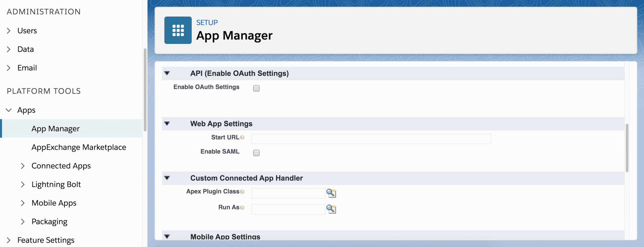Click the SETUP breadcrumb link
This screenshot has width=644, height=247.
point(207,23)
